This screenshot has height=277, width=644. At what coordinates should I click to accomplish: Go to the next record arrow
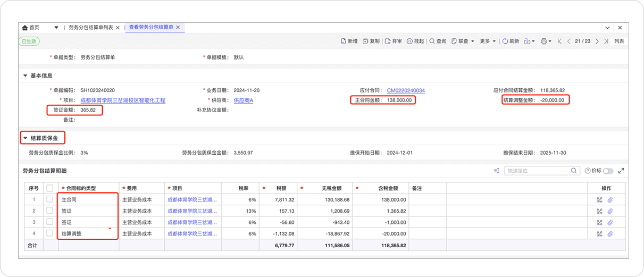(x=597, y=41)
